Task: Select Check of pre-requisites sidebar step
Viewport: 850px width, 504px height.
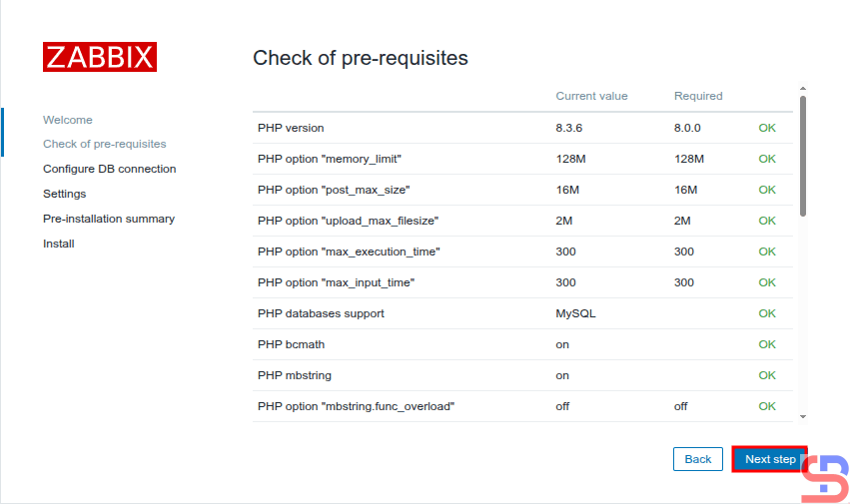Action: coord(105,144)
